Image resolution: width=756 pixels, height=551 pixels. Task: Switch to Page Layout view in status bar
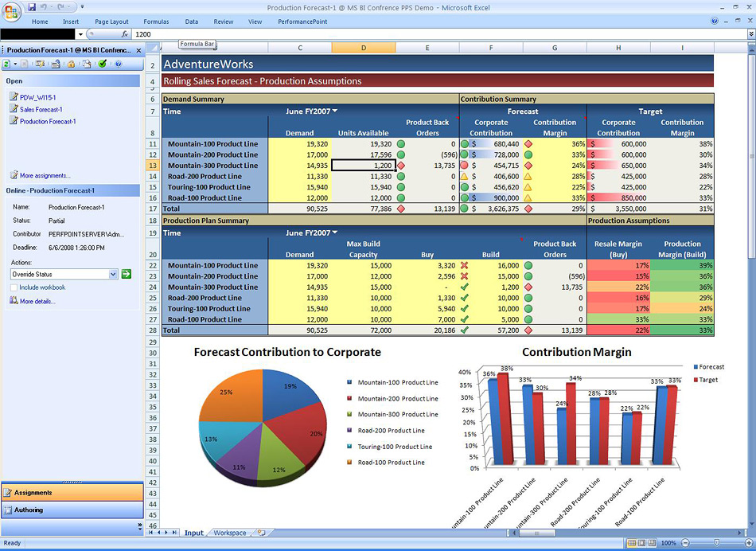[641, 543]
